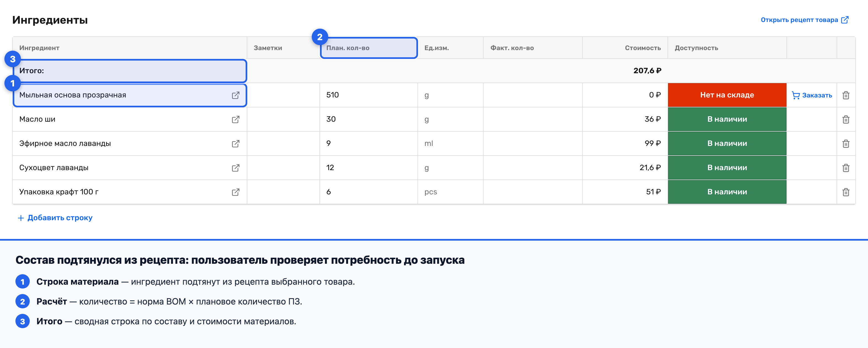This screenshot has width=868, height=348.
Task: Click the В наличии status for Масло ши
Action: point(727,119)
